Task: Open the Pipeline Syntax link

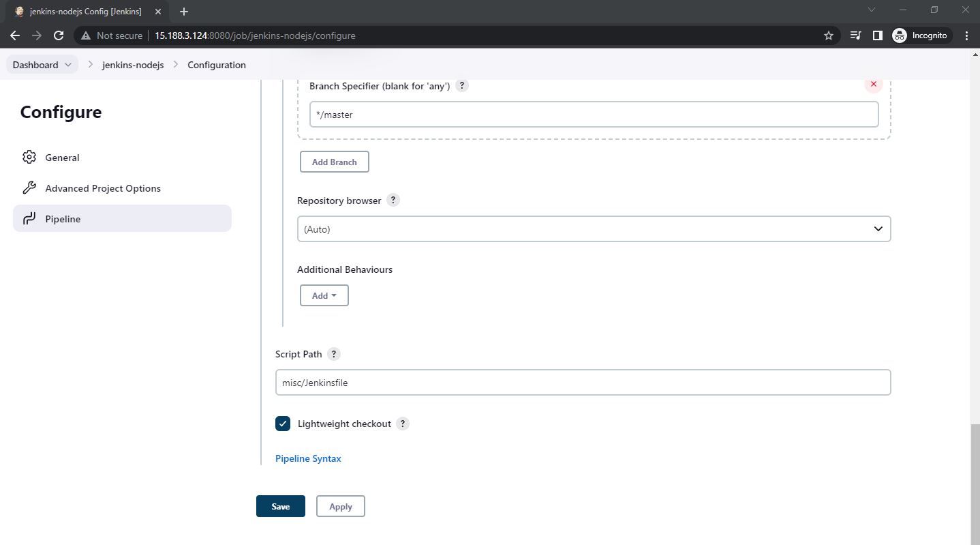Action: tap(308, 458)
